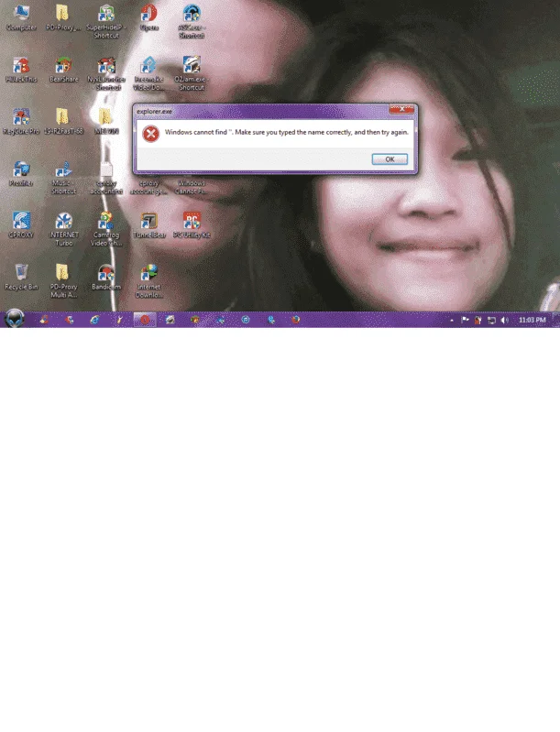Select the NyxLauncher shortcut icon
560x732 pixels.
click(106, 74)
